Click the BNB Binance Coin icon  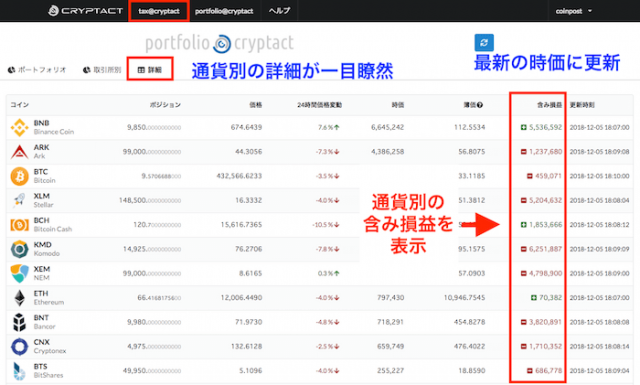(19, 127)
